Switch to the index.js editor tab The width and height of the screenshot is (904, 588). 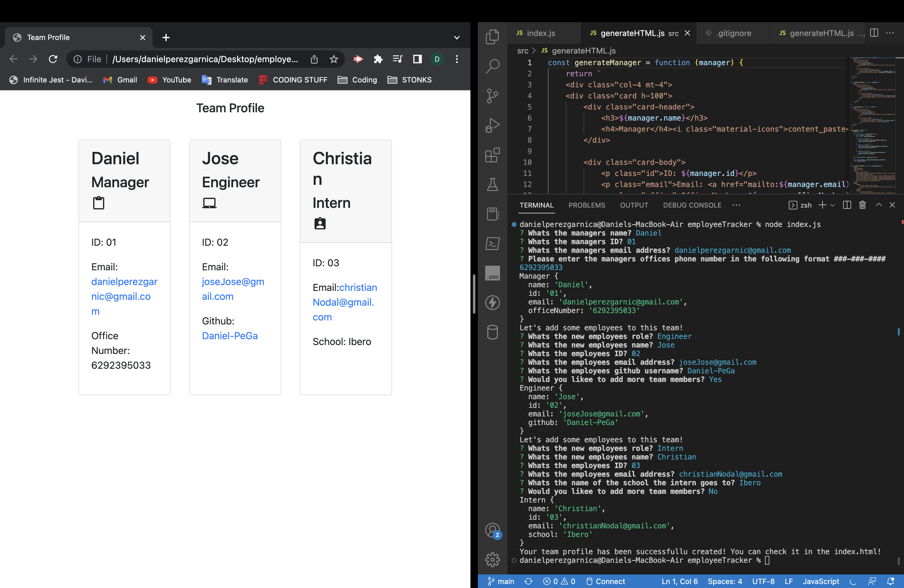click(x=541, y=33)
